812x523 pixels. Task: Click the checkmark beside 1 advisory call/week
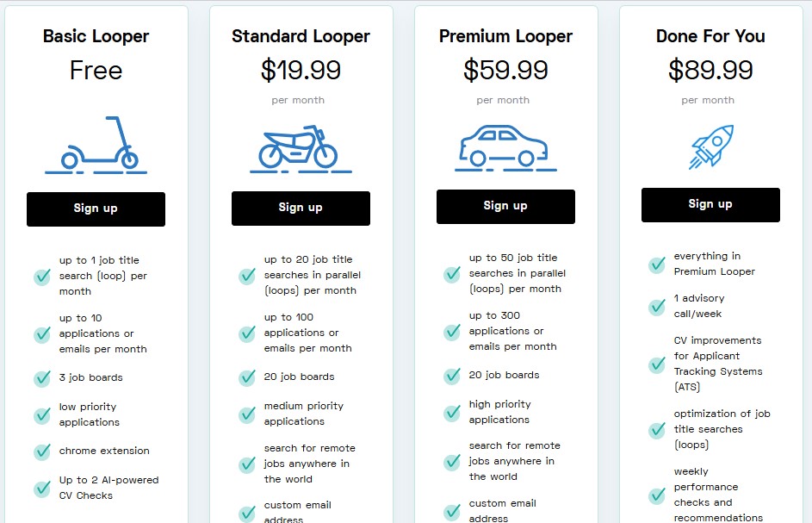click(x=655, y=307)
